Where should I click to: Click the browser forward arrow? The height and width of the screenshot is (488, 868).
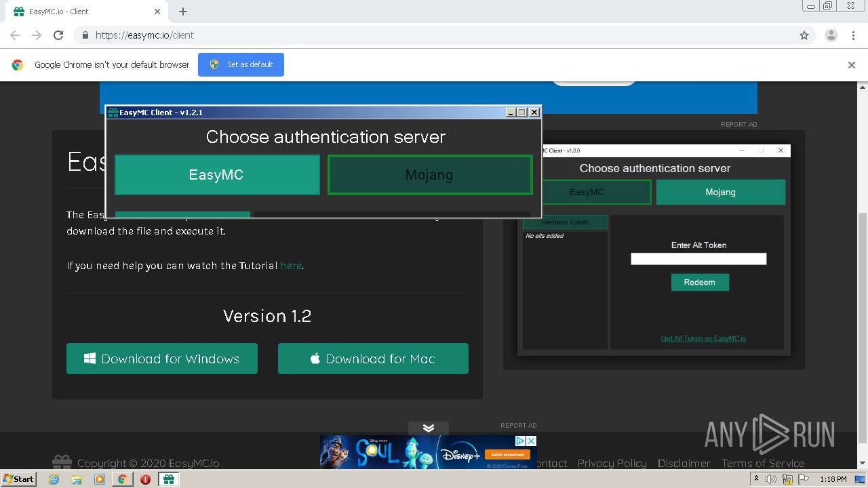(x=37, y=35)
